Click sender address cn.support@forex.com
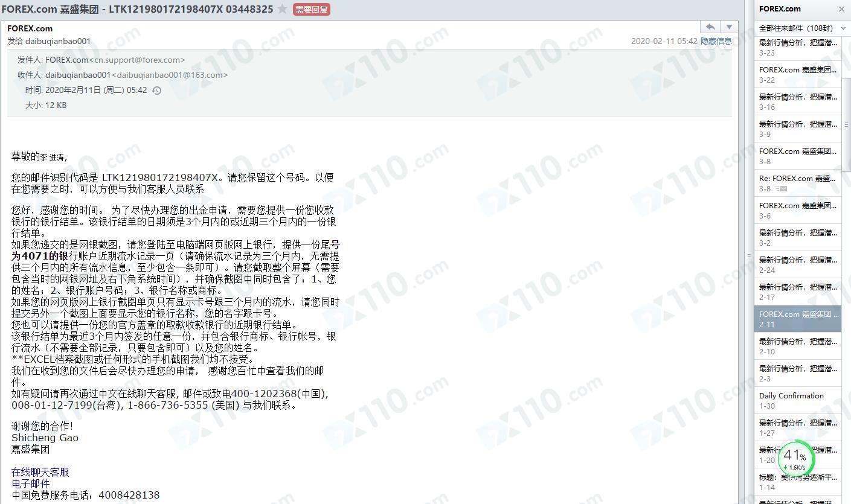The image size is (851, 504). 137,60
